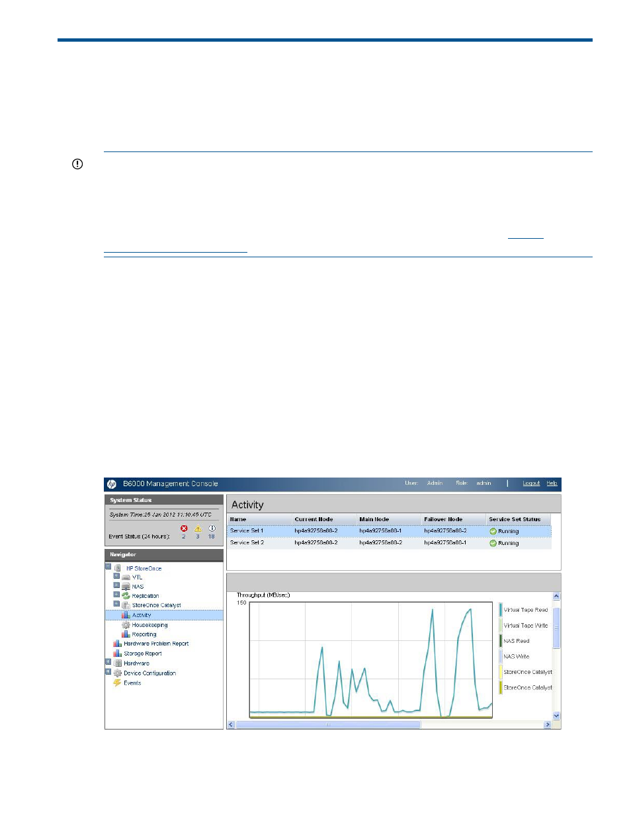Open Reporting in the Navigator
The height and width of the screenshot is (840, 631).
pos(144,634)
